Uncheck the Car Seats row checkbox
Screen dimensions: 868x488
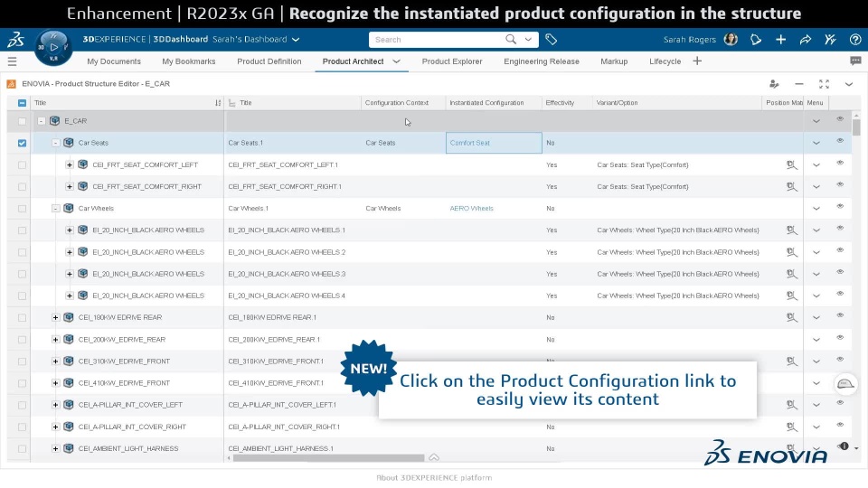coord(22,143)
